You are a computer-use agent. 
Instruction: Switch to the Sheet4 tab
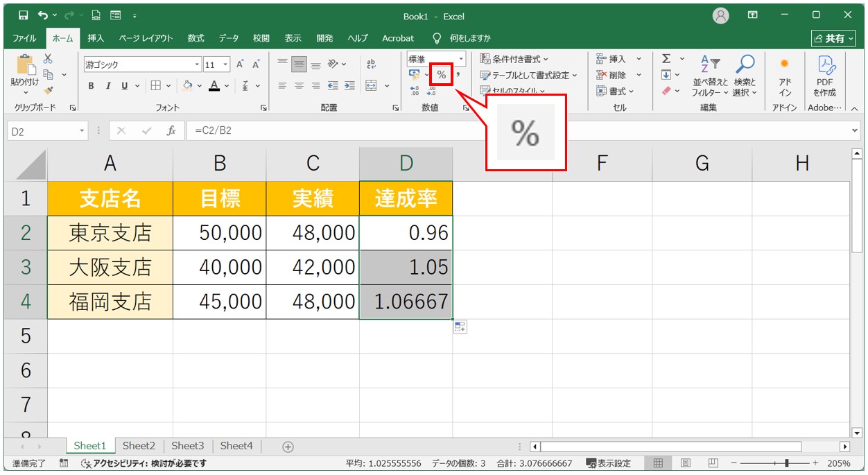(x=236, y=446)
